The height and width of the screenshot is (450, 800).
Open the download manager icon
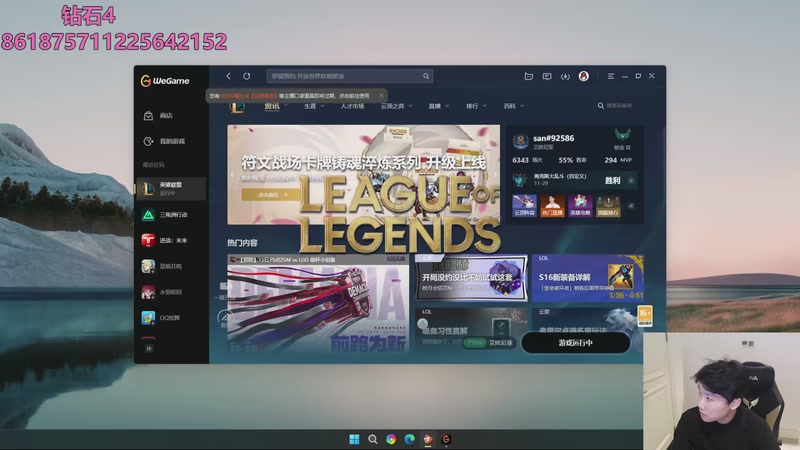pos(565,76)
